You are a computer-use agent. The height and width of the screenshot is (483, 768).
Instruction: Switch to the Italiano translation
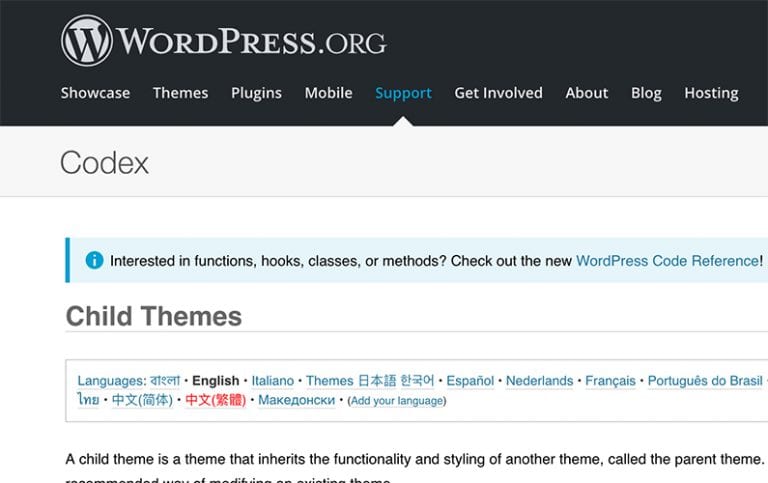pyautogui.click(x=272, y=381)
